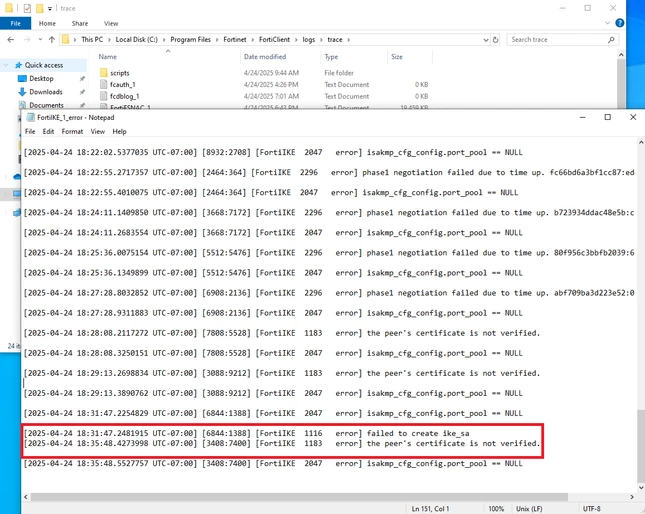Expand the Explorer ribbon chevron

(x=608, y=23)
